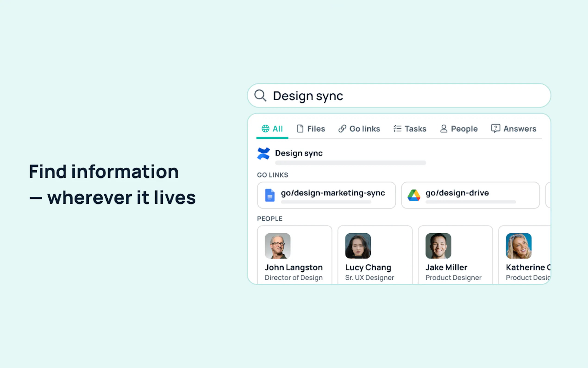588x368 pixels.
Task: Select the Tasks tab label
Action: coord(415,129)
